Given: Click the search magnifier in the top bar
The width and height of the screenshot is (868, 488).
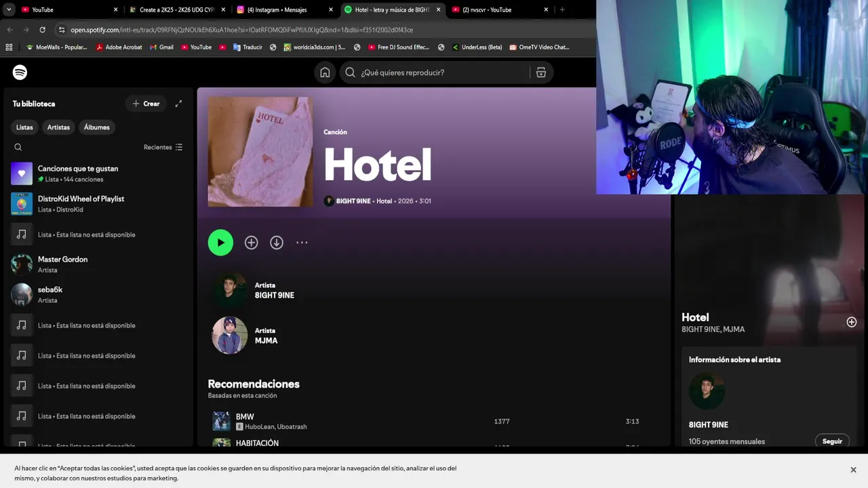Looking at the screenshot, I should pyautogui.click(x=350, y=73).
